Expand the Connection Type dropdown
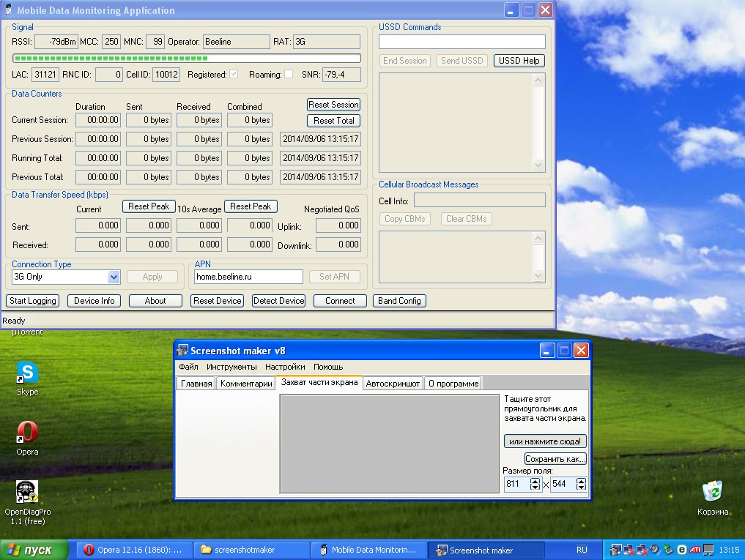The width and height of the screenshot is (745, 560). (x=114, y=277)
